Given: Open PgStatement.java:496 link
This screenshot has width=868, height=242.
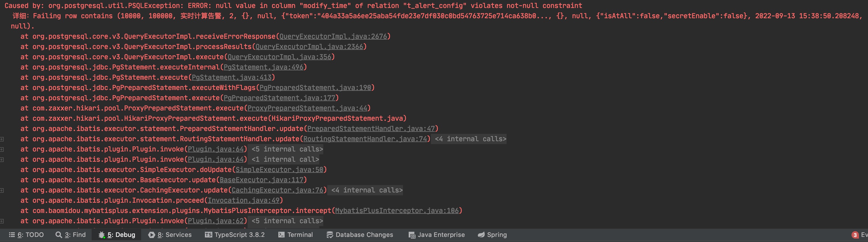Looking at the screenshot, I should (264, 67).
